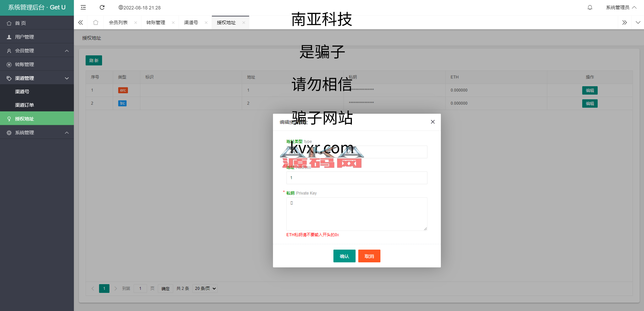Click the home icon tab
The height and width of the screenshot is (311, 644).
click(96, 22)
